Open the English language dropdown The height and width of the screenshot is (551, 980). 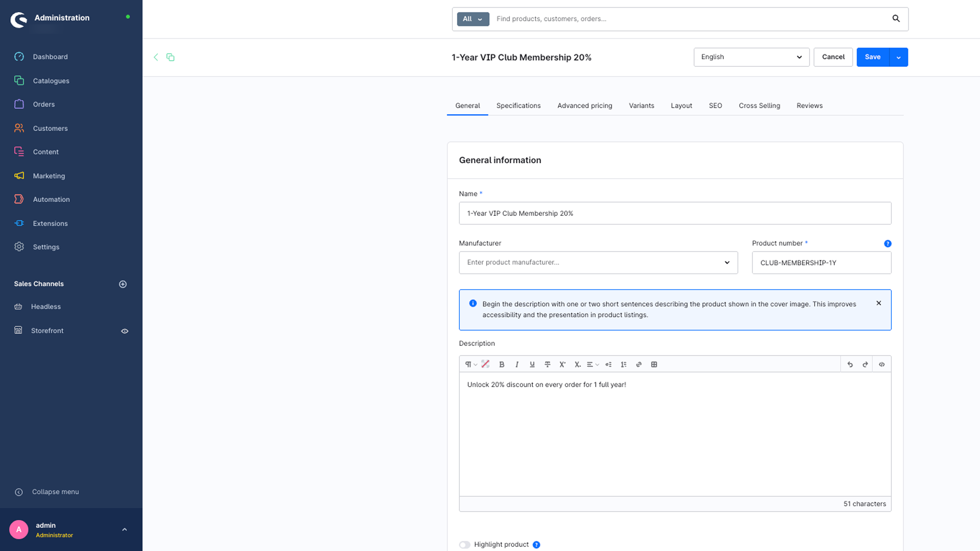pos(751,57)
